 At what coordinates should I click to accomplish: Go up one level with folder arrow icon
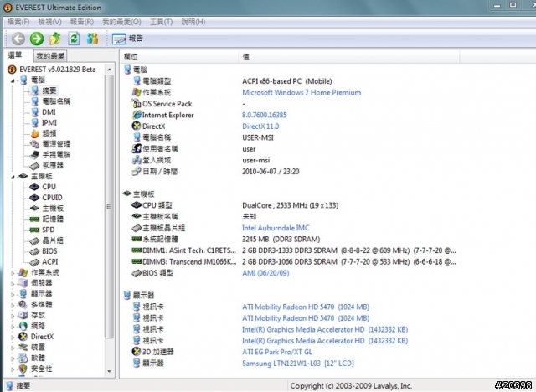point(55,39)
